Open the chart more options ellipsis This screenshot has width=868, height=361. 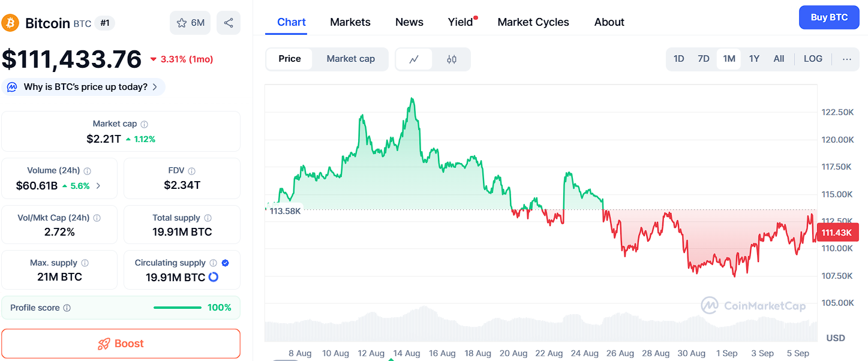(846, 59)
